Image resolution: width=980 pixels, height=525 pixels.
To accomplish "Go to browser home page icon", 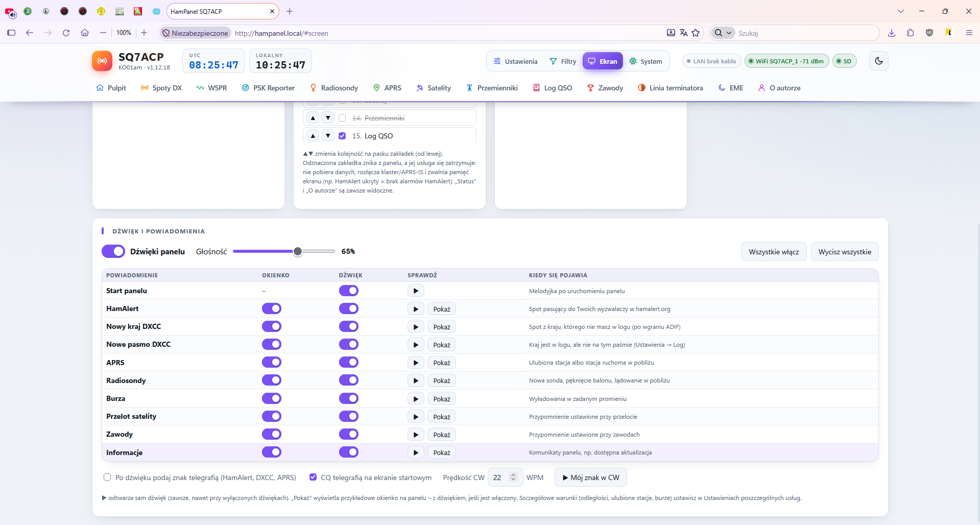I will click(85, 33).
